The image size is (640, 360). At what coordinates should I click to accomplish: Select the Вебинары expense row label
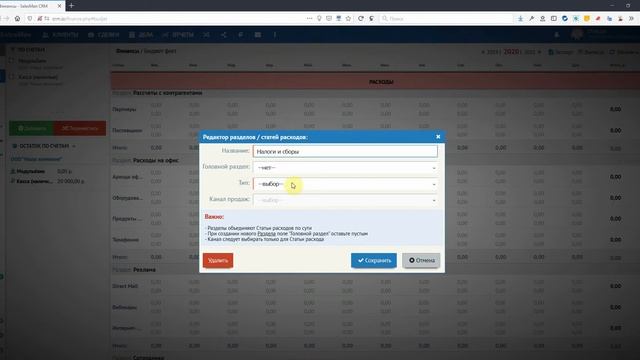pos(124,307)
